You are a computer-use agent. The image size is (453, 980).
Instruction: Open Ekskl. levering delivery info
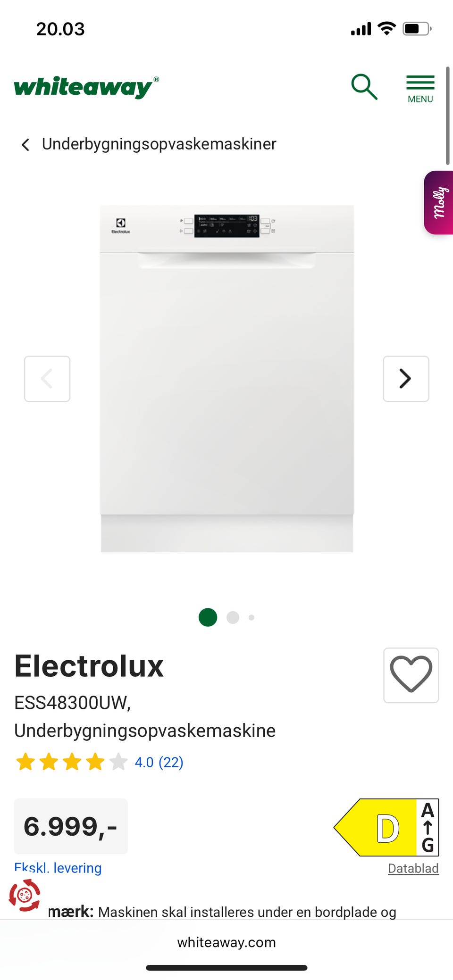click(x=58, y=868)
